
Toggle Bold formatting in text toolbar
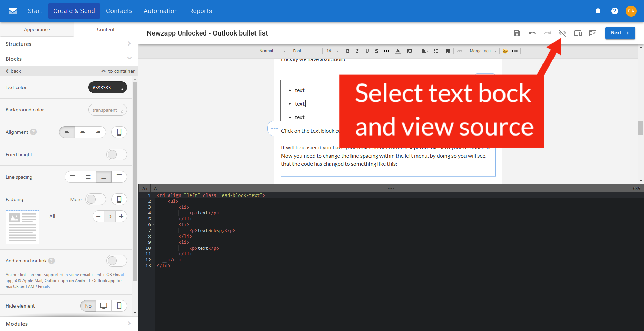[x=348, y=51]
